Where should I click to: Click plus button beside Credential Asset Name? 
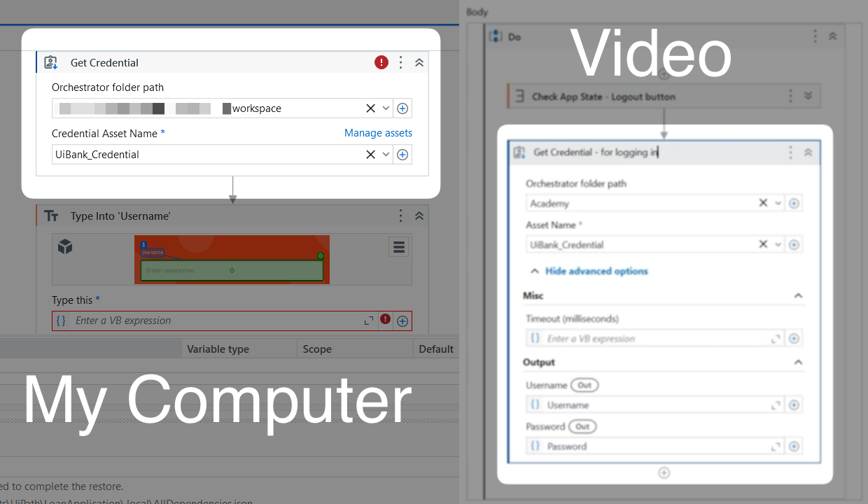pyautogui.click(x=402, y=155)
